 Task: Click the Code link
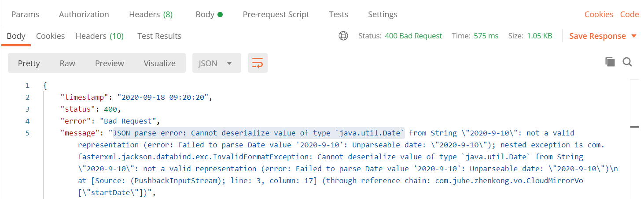[x=629, y=15]
